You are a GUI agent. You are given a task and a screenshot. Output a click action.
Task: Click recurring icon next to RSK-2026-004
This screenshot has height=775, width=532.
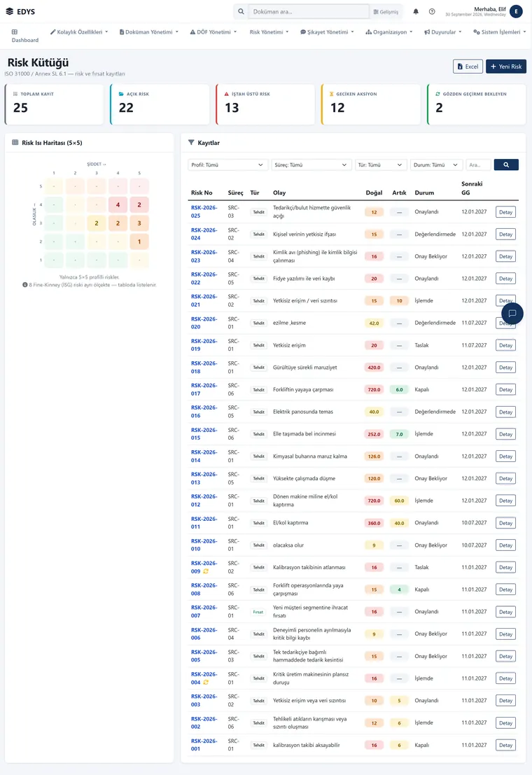206,683
